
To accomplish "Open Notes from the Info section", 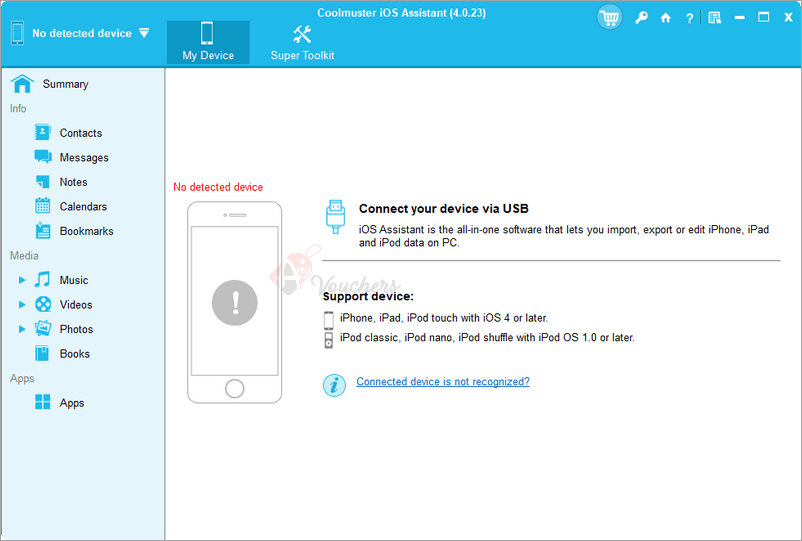I will pos(73,182).
